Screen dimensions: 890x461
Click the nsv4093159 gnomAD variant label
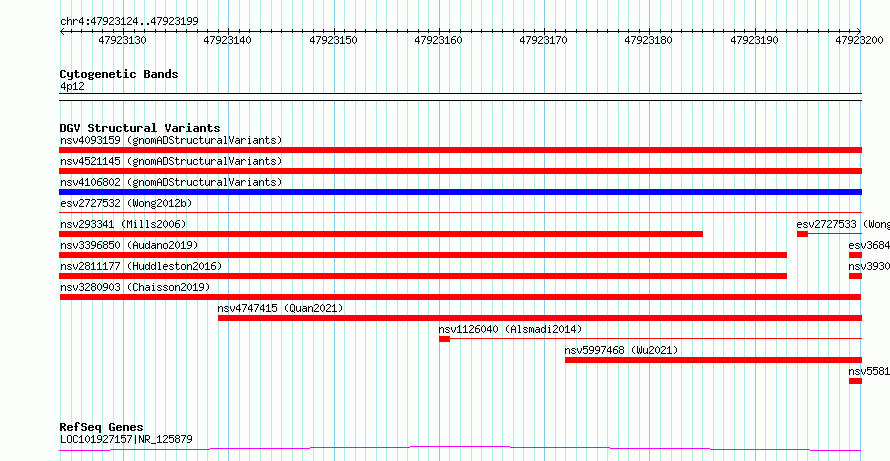coord(171,140)
